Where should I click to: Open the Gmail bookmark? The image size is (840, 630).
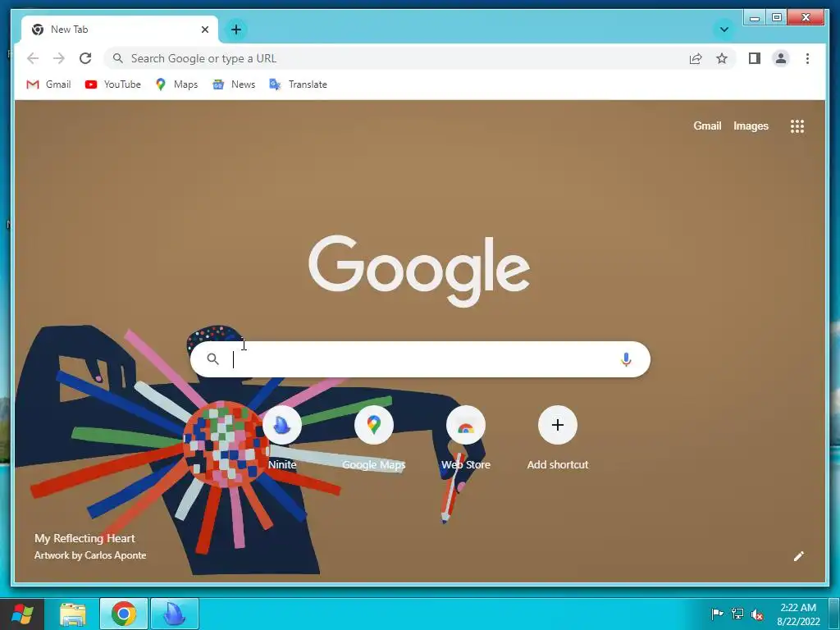(48, 84)
